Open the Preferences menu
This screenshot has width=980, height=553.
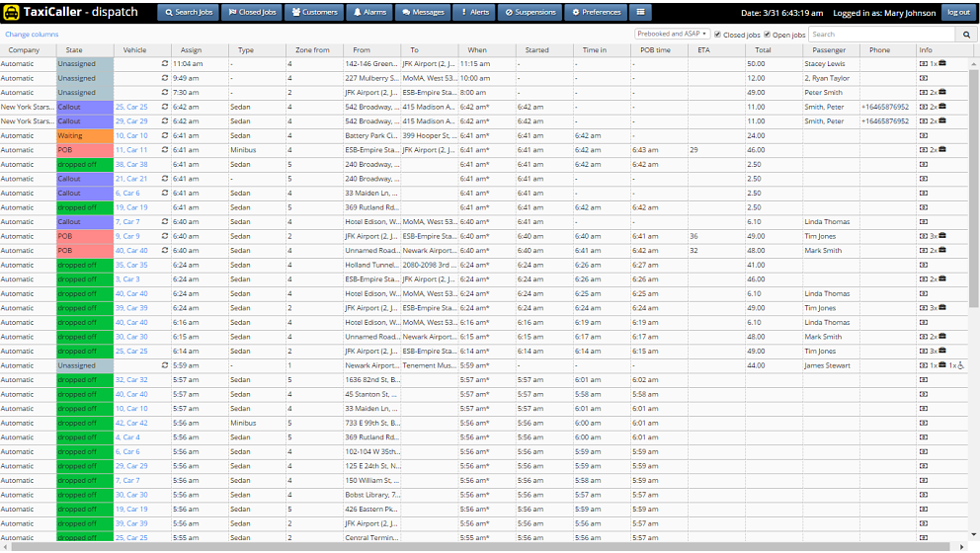coord(596,13)
